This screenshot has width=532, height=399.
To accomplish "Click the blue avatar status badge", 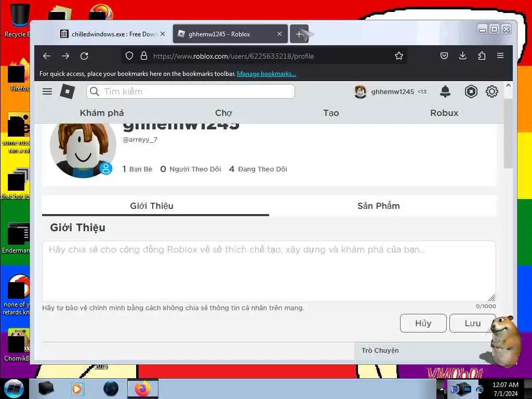I will [x=106, y=168].
